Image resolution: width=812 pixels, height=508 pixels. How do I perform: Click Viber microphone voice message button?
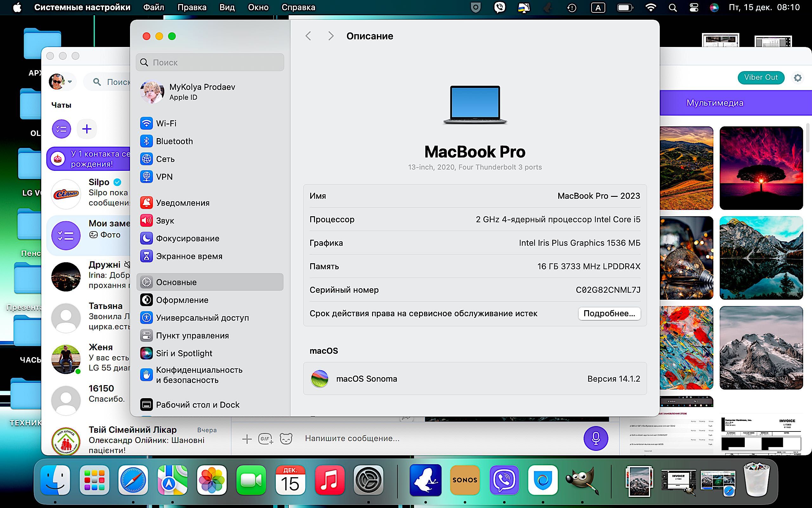pyautogui.click(x=596, y=438)
